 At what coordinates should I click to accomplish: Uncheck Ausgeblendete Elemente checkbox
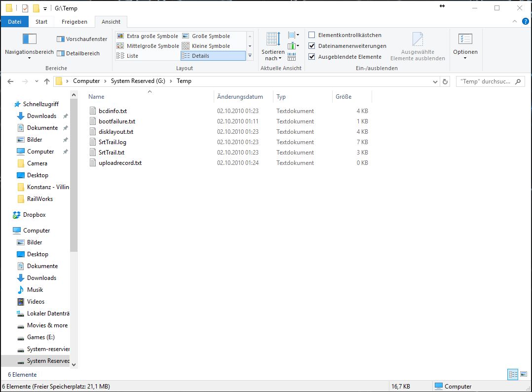(312, 57)
